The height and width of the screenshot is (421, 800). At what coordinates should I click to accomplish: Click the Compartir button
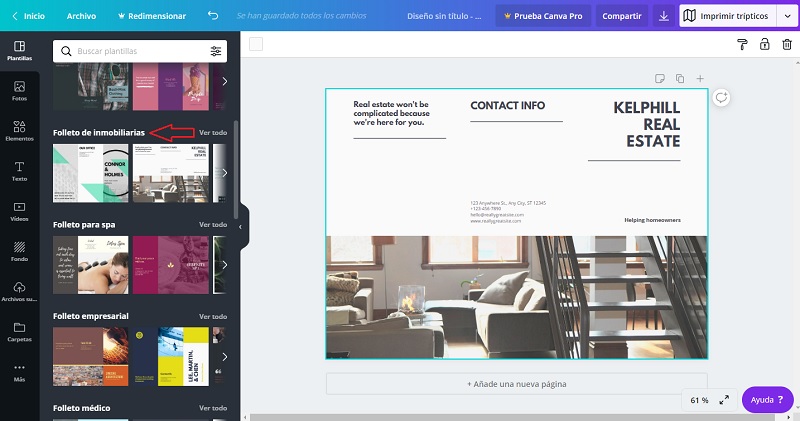(622, 16)
